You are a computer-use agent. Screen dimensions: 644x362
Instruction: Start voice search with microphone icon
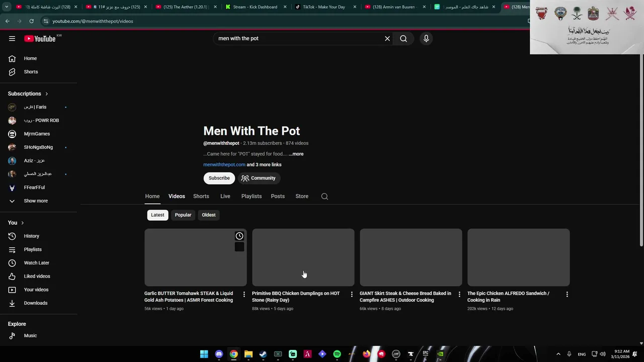coord(426,38)
